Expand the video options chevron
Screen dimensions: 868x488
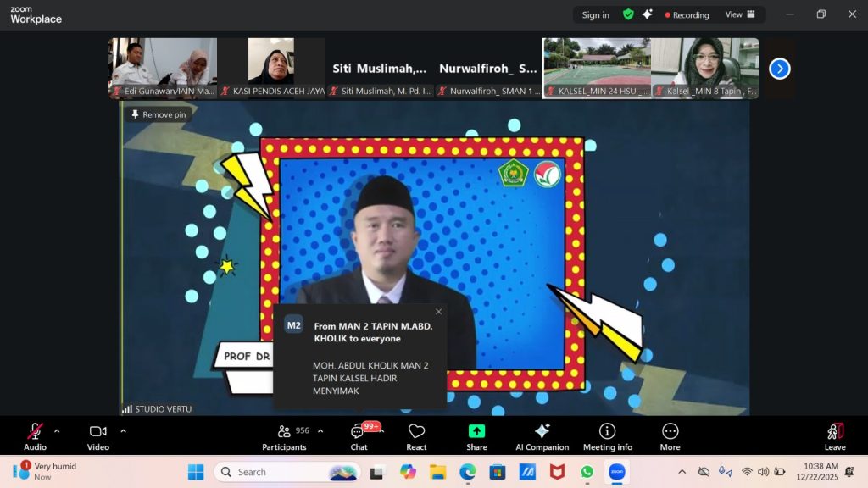[123, 430]
